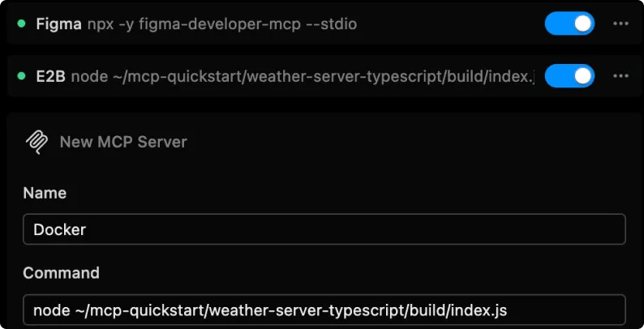
Task: Click the New MCP Server heading
Action: pos(123,142)
